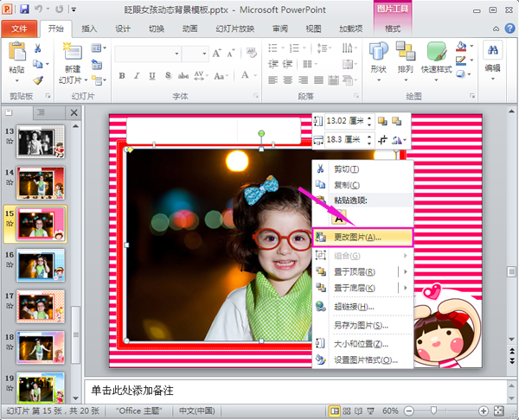Expand Send to Back (置于底层) submenu arrow
This screenshot has width=519, height=420.
tap(405, 288)
